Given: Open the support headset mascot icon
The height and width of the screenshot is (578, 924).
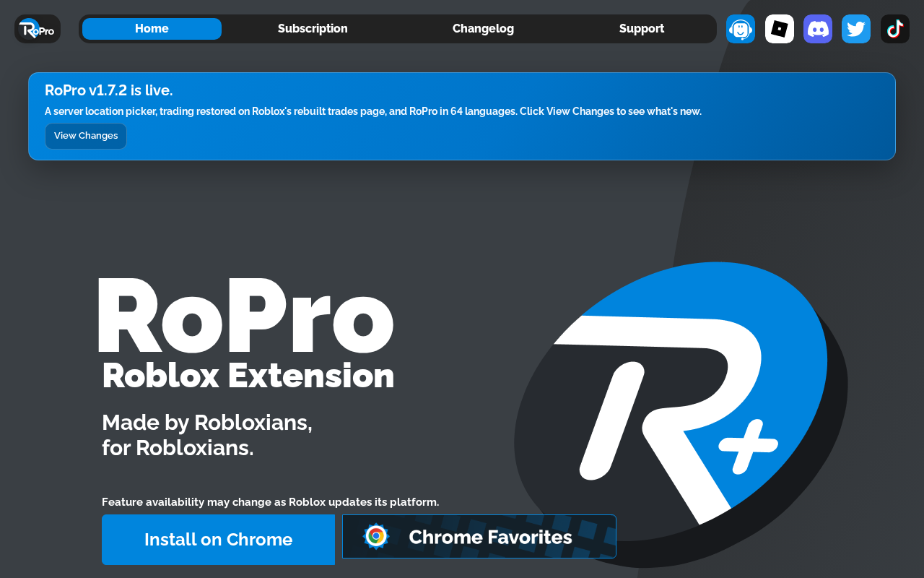Looking at the screenshot, I should [x=741, y=29].
